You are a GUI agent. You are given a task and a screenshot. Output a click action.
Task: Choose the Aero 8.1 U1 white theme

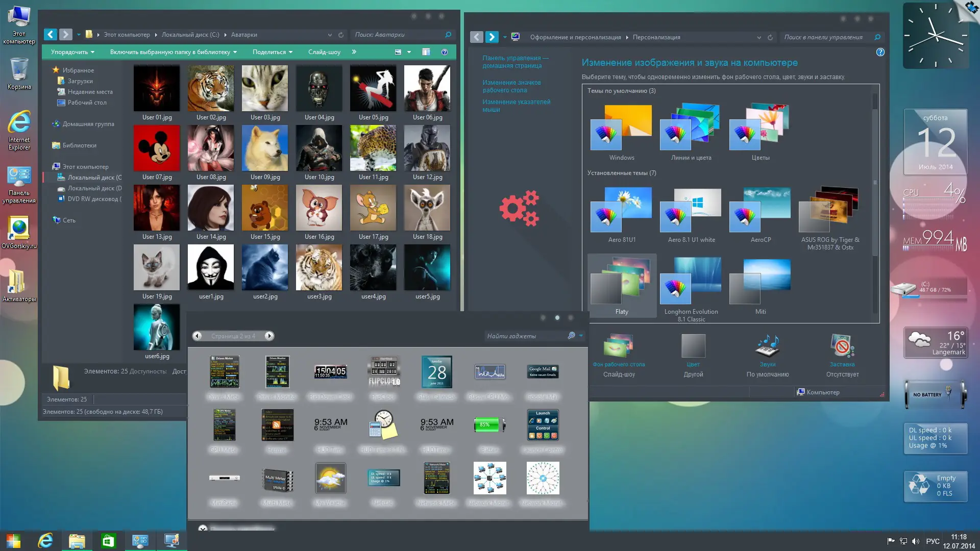pyautogui.click(x=691, y=214)
